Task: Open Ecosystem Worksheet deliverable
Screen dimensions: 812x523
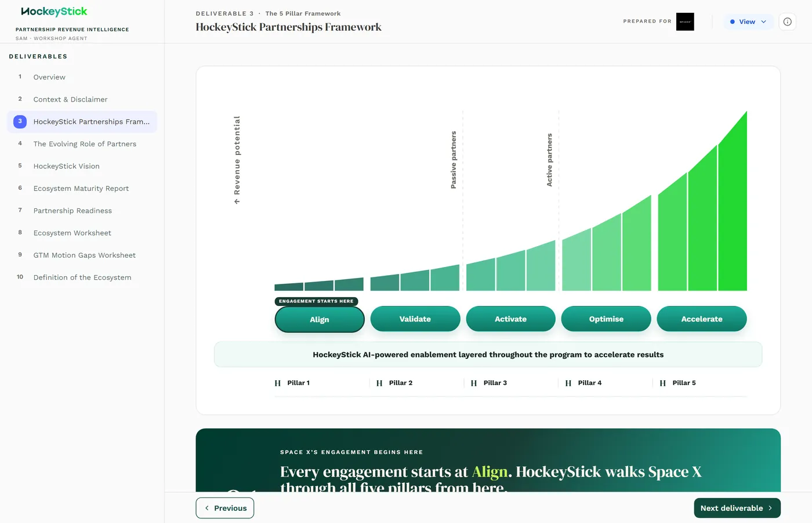Action: (x=82, y=233)
